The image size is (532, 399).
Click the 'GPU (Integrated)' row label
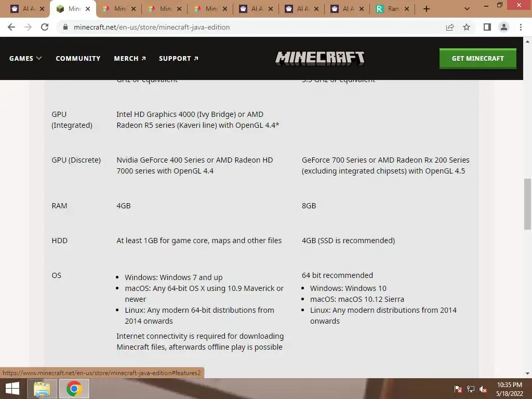pyautogui.click(x=72, y=120)
